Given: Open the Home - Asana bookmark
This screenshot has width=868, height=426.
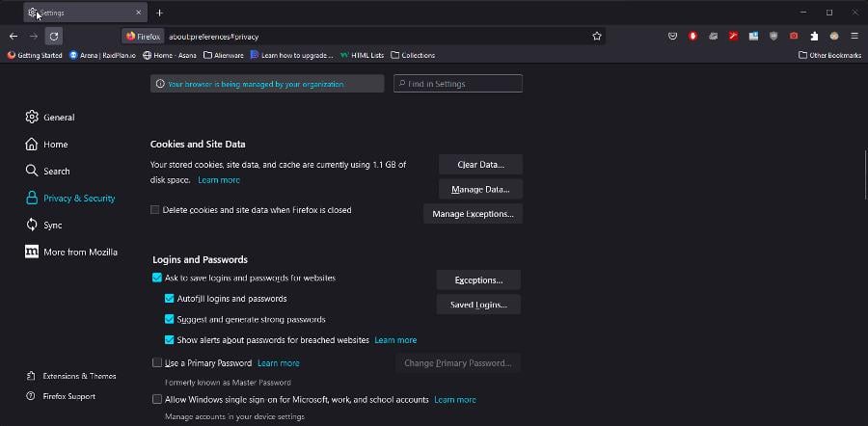Looking at the screenshot, I should [170, 55].
